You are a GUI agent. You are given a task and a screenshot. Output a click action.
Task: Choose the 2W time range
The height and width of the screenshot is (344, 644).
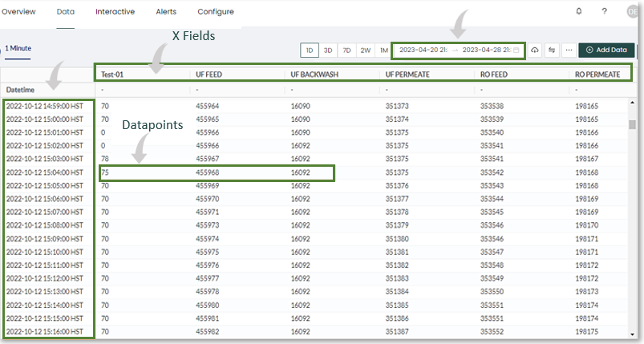click(366, 50)
